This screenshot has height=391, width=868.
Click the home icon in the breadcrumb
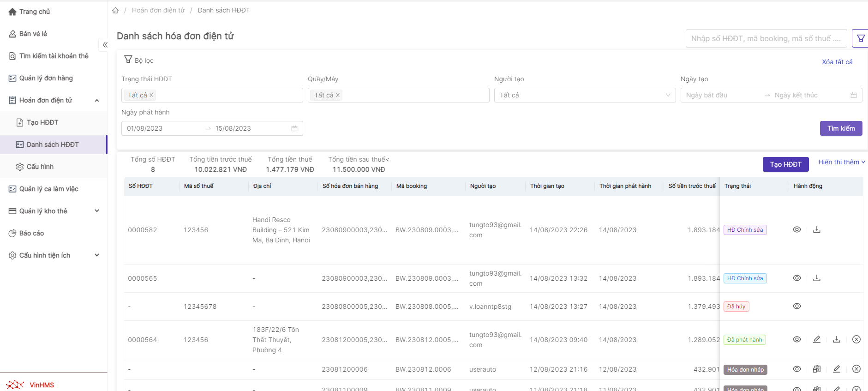pyautogui.click(x=115, y=10)
